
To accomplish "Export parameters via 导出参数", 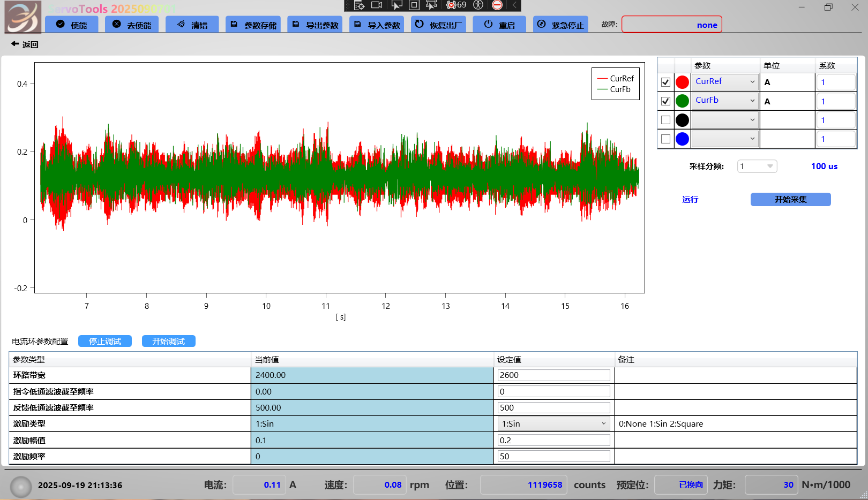I will tap(316, 25).
